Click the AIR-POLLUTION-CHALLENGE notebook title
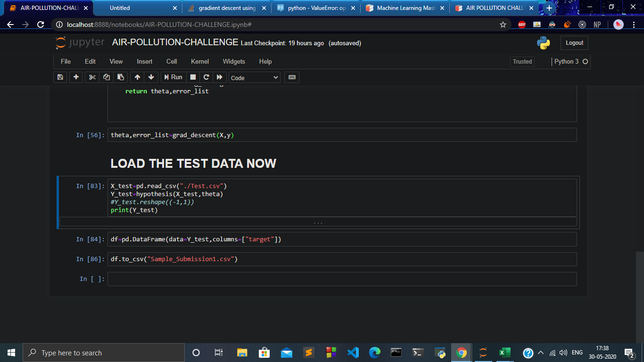This screenshot has width=644, height=362. pyautogui.click(x=175, y=42)
